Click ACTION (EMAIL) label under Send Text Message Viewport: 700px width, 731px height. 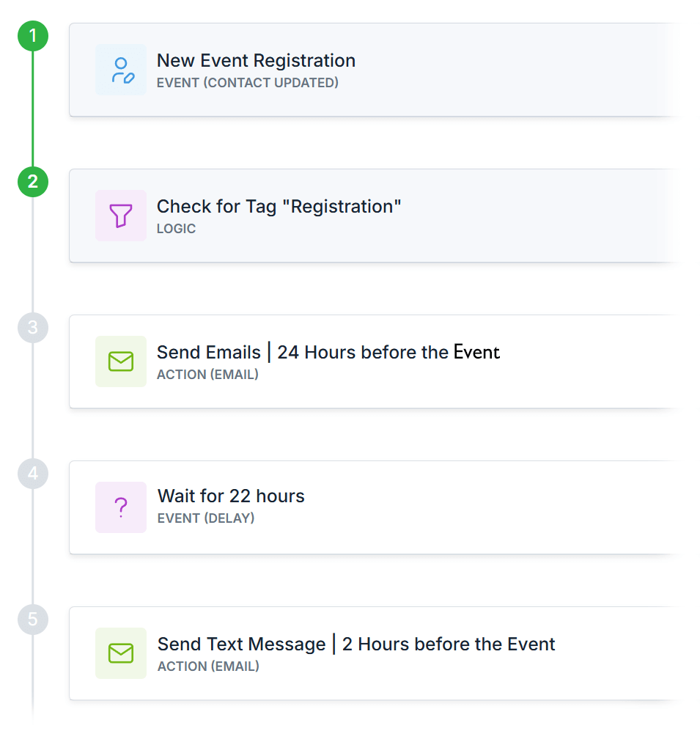pos(208,666)
